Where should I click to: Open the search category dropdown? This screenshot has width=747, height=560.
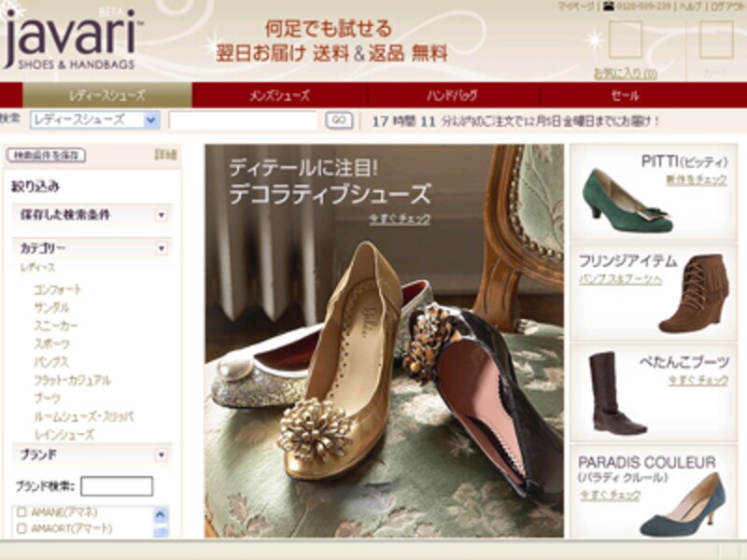pyautogui.click(x=95, y=120)
